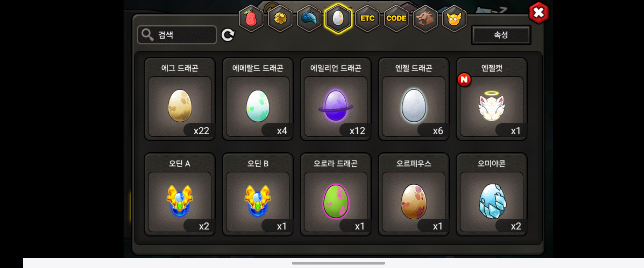The height and width of the screenshot is (268, 644).
Task: Pick the purple 에일리언 드래곤 egg
Action: point(335,99)
